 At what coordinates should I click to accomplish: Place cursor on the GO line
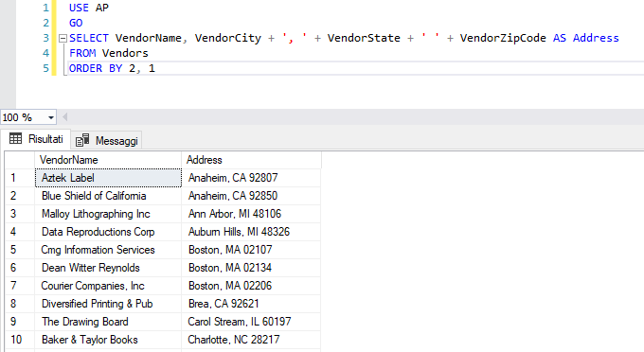pos(76,23)
